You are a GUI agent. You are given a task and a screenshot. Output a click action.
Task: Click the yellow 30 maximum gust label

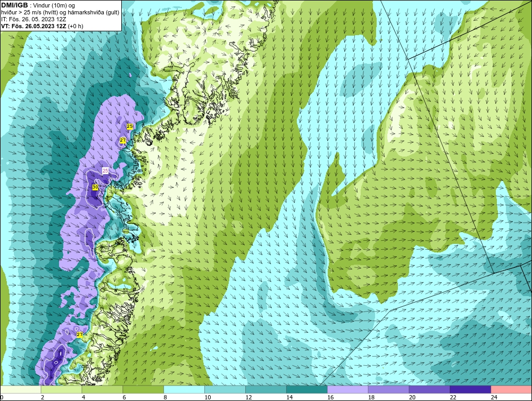[x=95, y=187]
